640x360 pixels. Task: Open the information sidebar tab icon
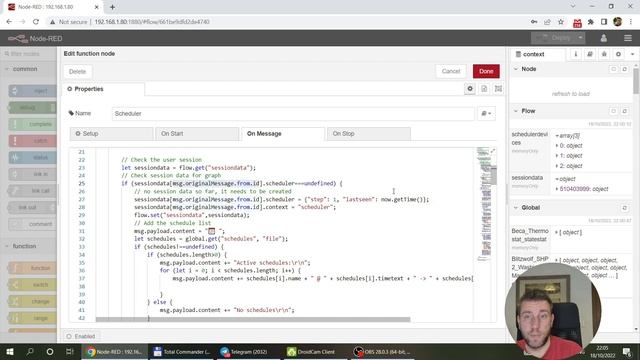(x=576, y=54)
